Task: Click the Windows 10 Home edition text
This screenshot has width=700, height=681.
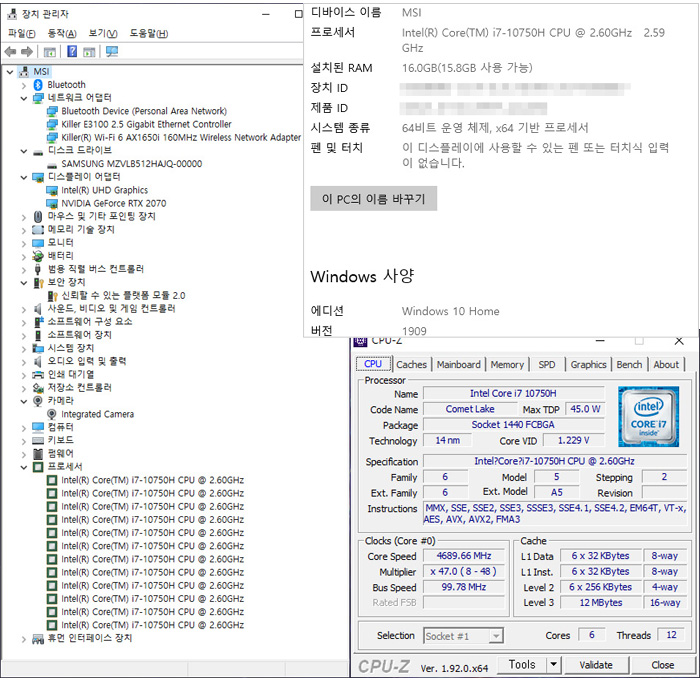Action: tap(450, 311)
